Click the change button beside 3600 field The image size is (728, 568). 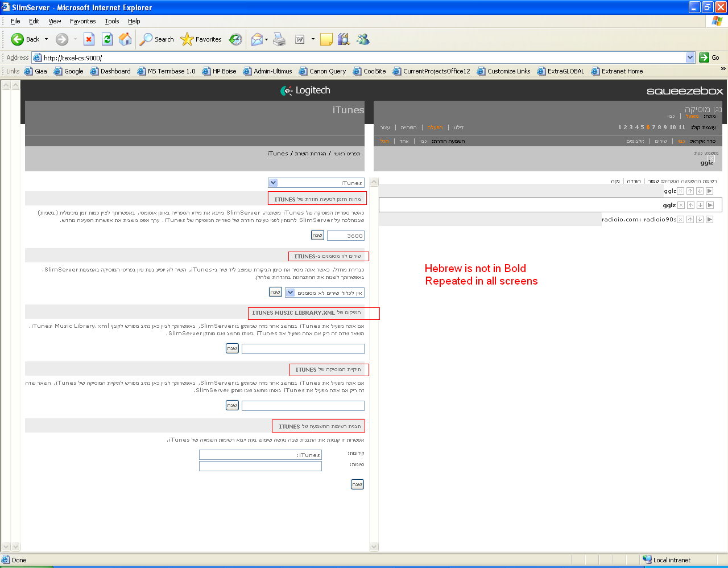pyautogui.click(x=317, y=235)
